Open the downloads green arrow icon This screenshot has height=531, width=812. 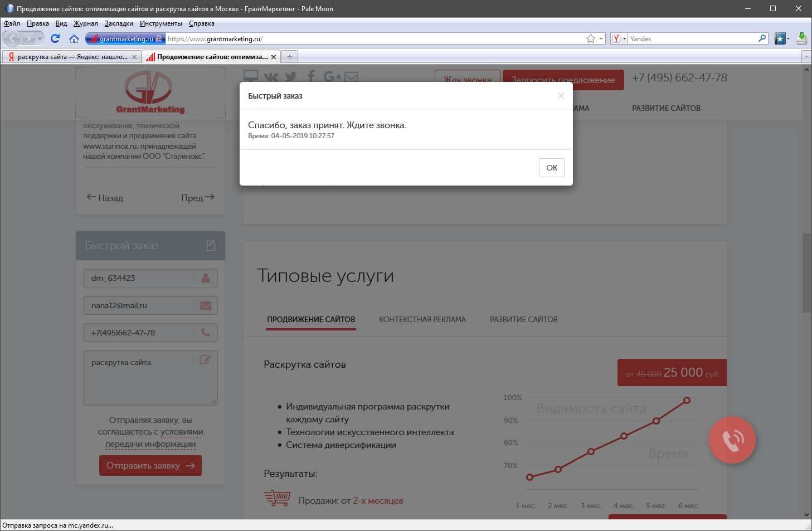801,38
